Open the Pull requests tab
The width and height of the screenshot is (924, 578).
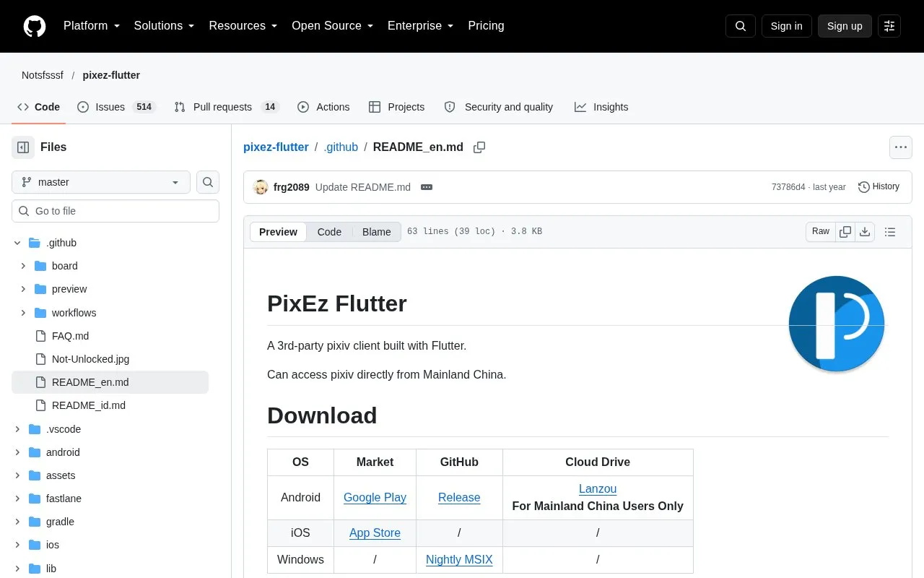(227, 107)
